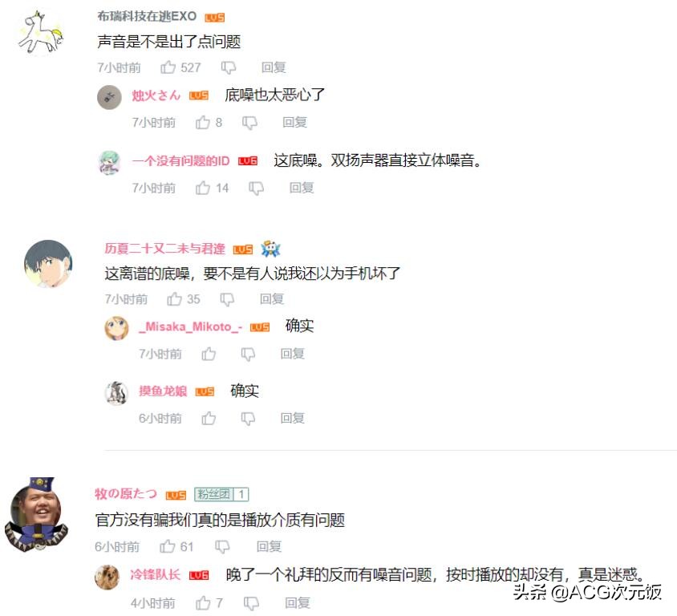This screenshot has width=677, height=616.
Task: Dislike 摸鱼龙娘's reply
Action: tap(248, 419)
